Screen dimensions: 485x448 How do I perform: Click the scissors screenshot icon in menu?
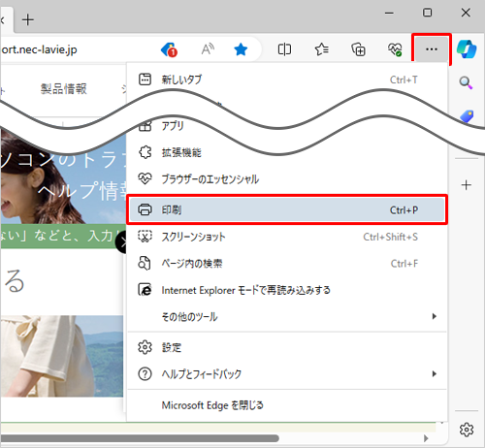pos(145,237)
